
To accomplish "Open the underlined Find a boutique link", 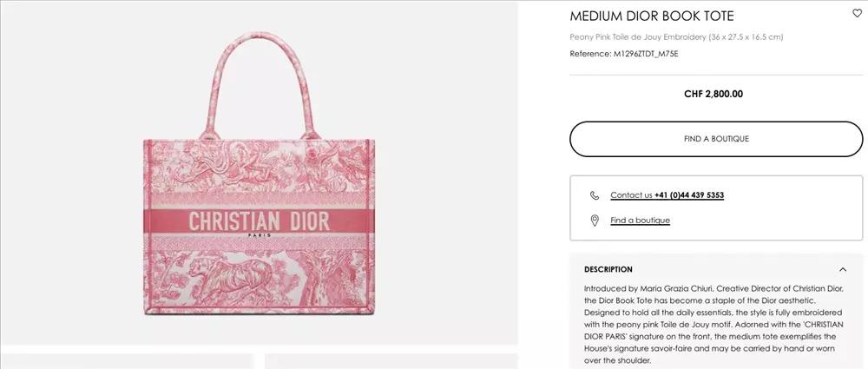I will click(640, 221).
